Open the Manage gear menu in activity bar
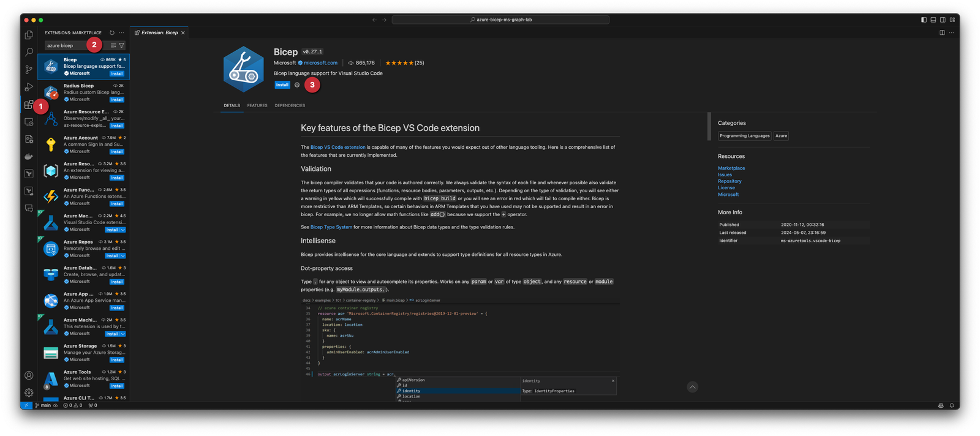This screenshot has width=980, height=436. pos(29,393)
